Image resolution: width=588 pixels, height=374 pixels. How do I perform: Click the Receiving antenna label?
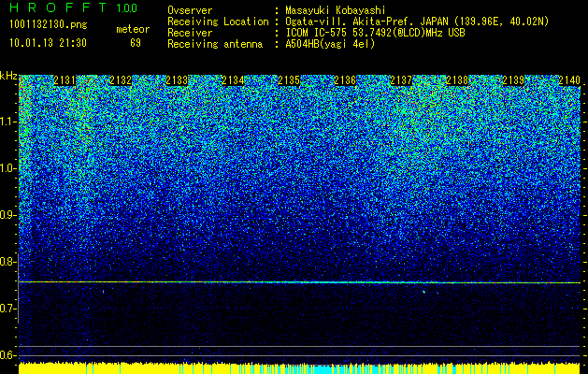[215, 44]
